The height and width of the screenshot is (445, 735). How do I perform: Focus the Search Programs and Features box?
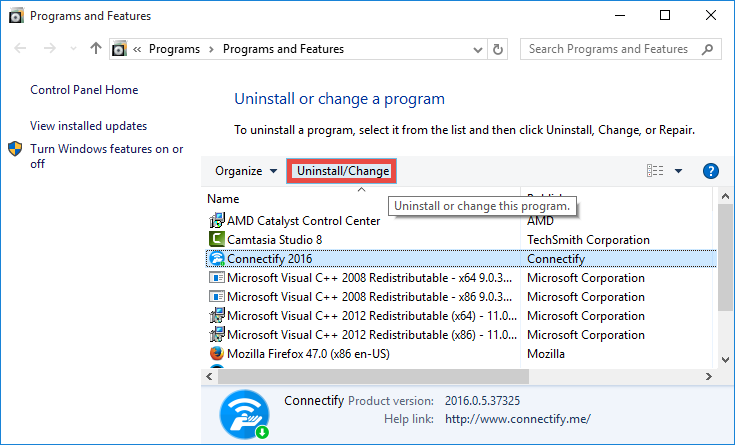click(621, 49)
